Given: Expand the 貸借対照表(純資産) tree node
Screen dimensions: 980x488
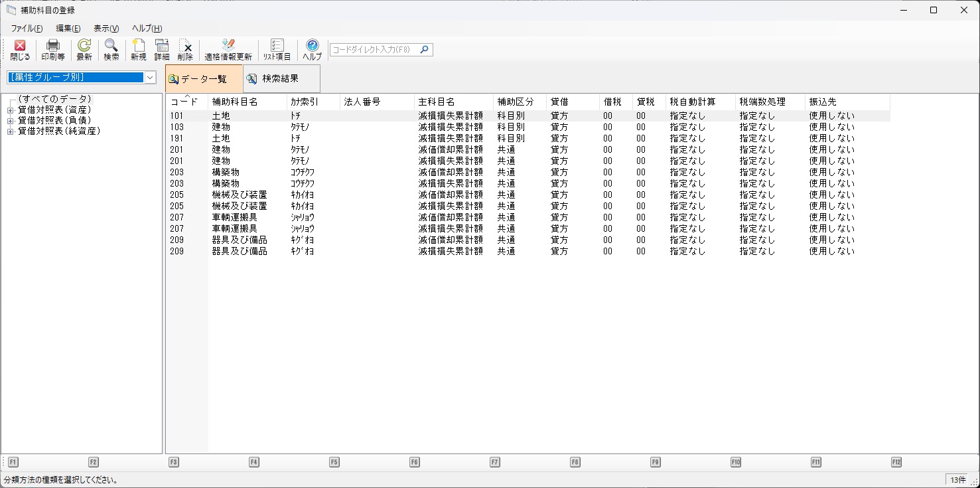Looking at the screenshot, I should click(x=10, y=131).
